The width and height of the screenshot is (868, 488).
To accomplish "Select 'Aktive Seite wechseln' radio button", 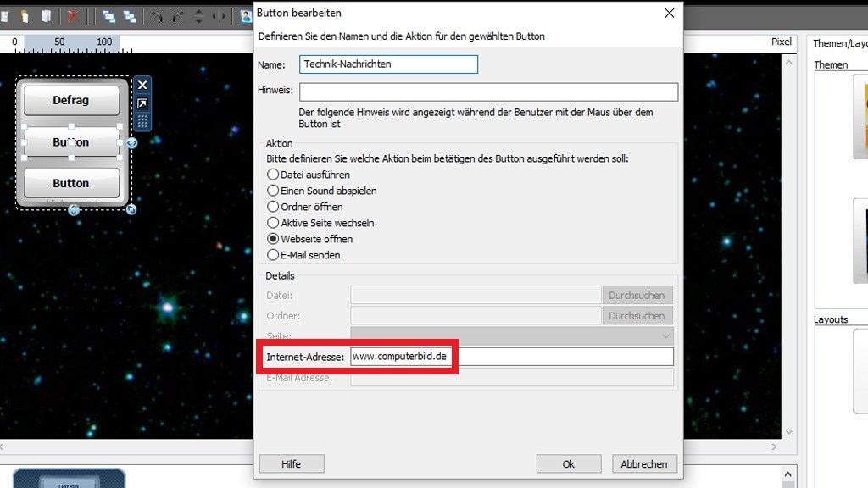I will pyautogui.click(x=273, y=223).
